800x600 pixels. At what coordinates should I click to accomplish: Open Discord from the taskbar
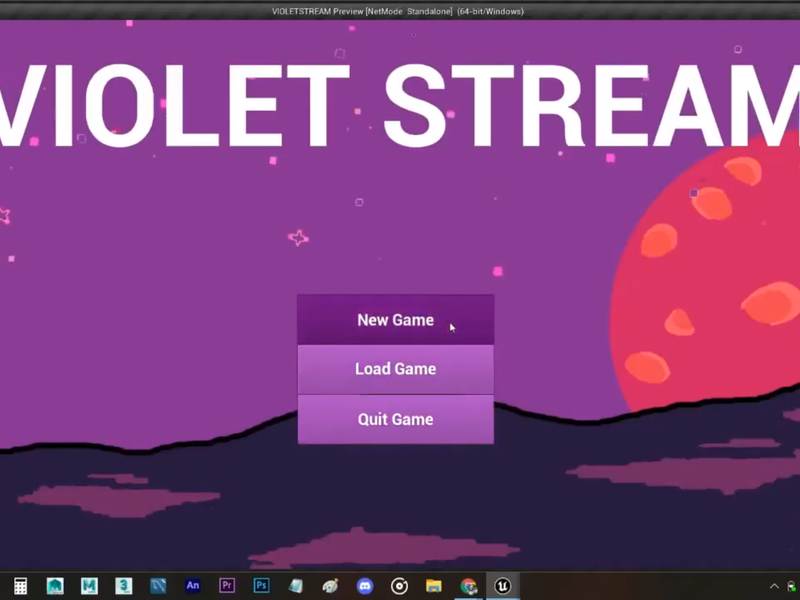click(x=365, y=586)
